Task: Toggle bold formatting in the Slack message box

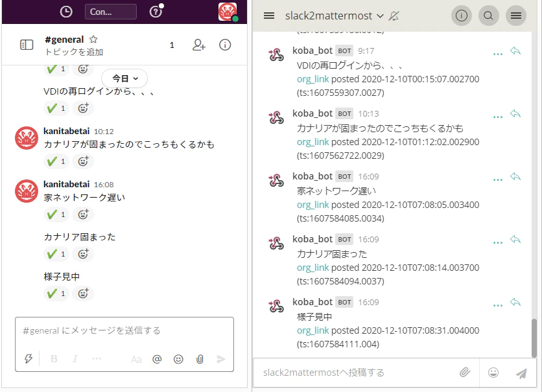Action: [x=54, y=358]
